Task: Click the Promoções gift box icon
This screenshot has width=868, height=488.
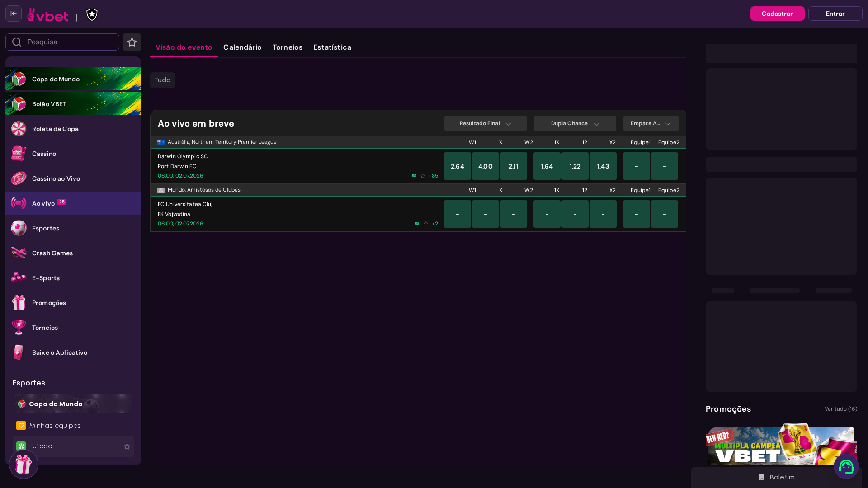Action: pos(19,303)
